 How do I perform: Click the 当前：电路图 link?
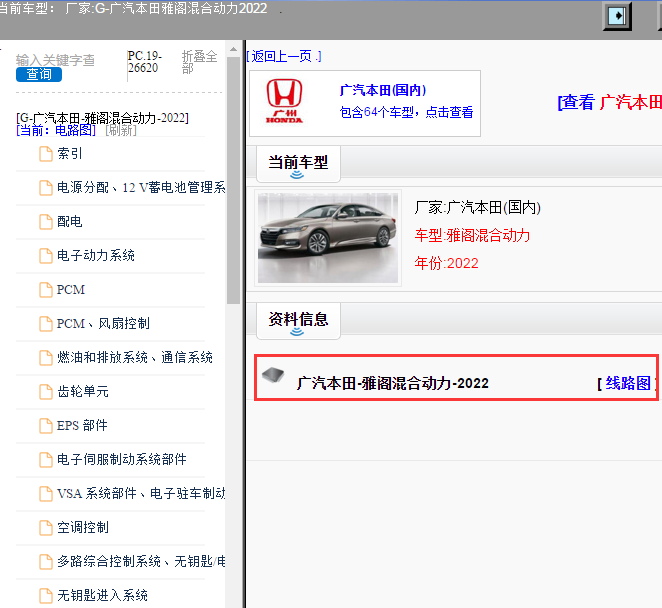pyautogui.click(x=56, y=130)
